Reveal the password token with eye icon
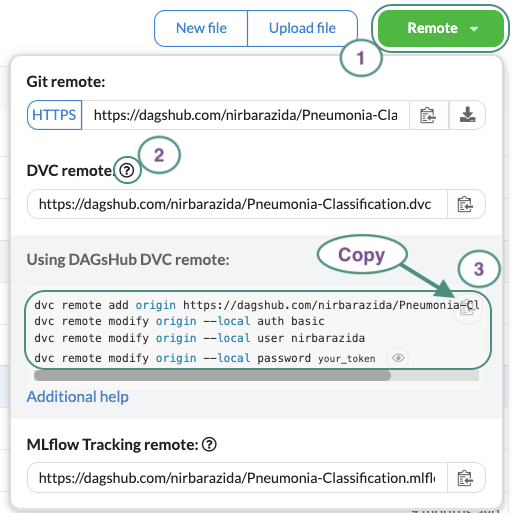Screen dimensions: 514x513 (x=398, y=358)
